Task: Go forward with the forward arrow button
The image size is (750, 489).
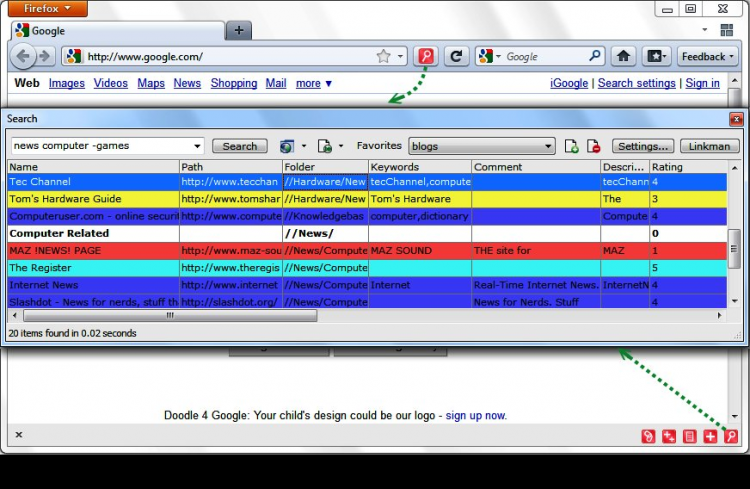Action: pyautogui.click(x=44, y=56)
